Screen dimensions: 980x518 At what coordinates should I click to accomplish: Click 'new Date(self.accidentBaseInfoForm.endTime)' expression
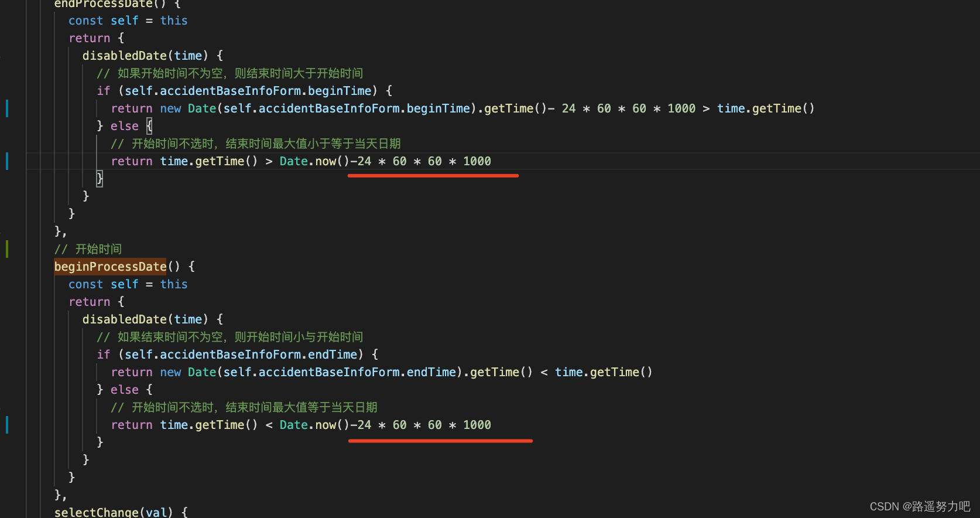[311, 372]
